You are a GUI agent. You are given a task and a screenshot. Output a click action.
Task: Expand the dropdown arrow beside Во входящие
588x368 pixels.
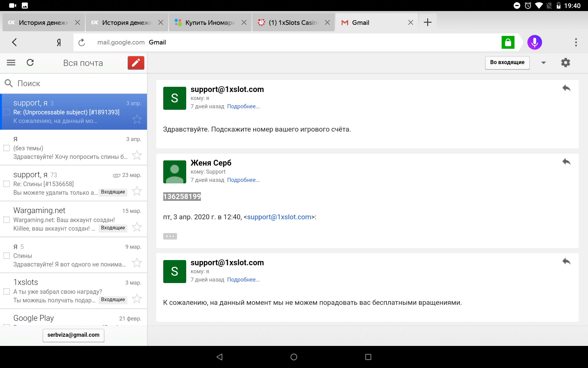(x=543, y=63)
